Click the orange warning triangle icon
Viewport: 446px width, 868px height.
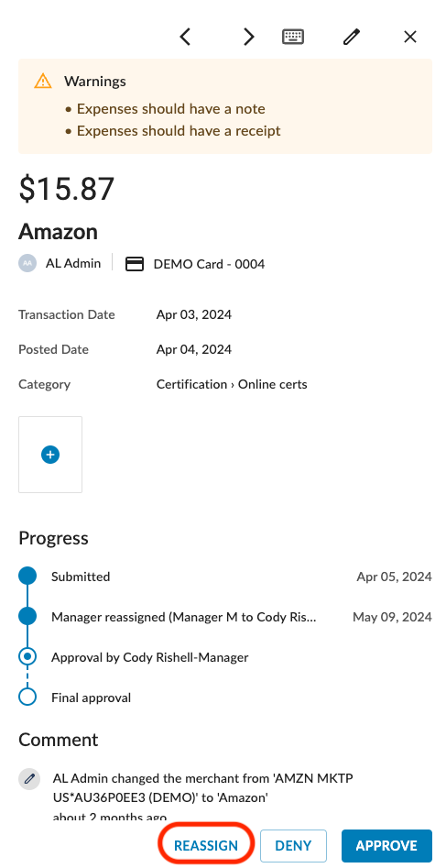(43, 81)
